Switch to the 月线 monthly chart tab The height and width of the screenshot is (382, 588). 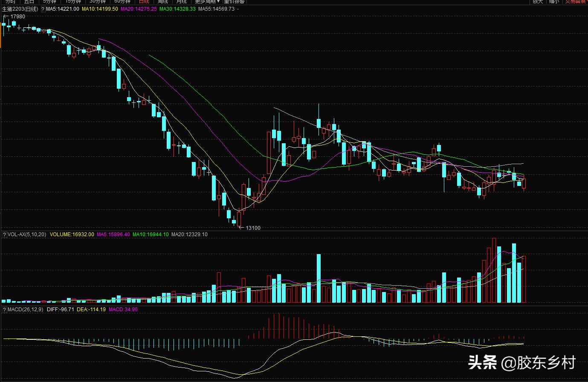pos(182,2)
